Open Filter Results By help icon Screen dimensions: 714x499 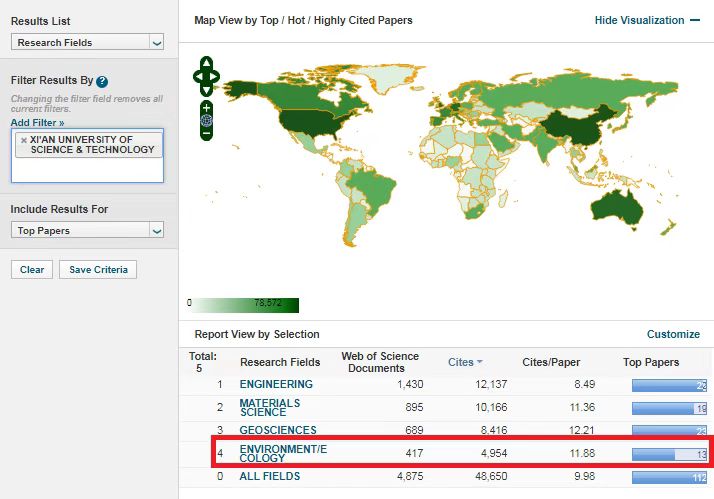102,81
